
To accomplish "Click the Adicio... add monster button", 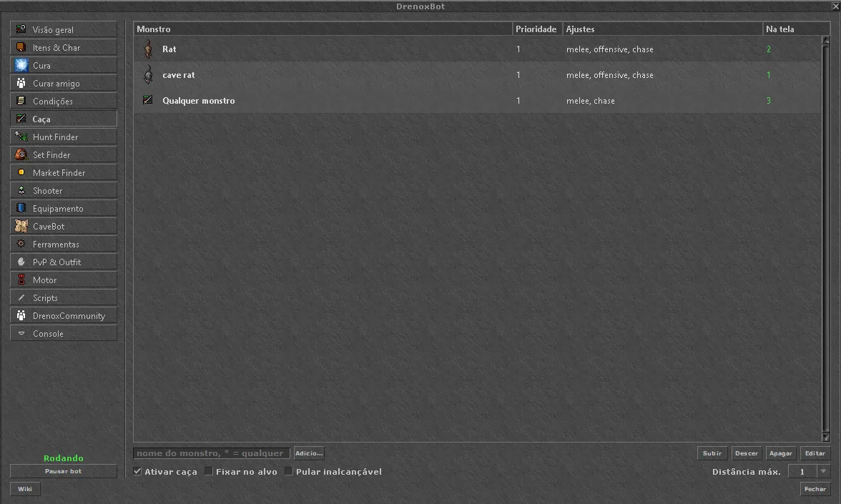I will 309,453.
